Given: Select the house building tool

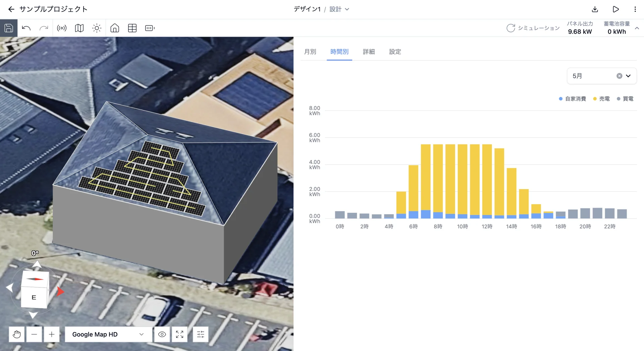Looking at the screenshot, I should [x=115, y=28].
